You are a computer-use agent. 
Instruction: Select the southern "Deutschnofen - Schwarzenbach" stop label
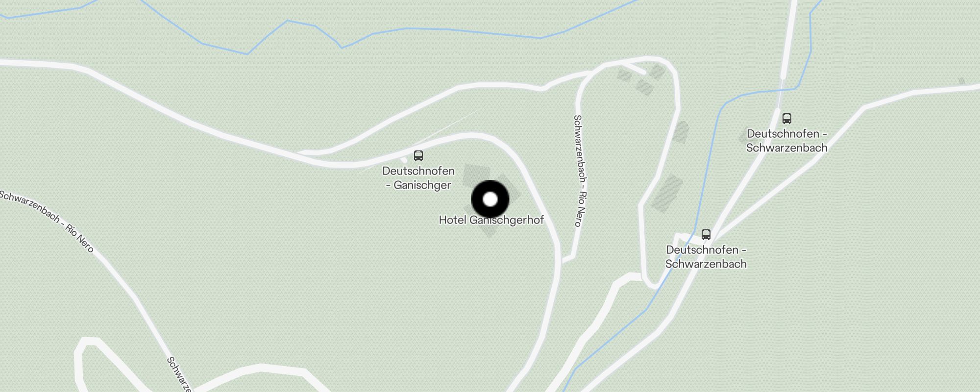pyautogui.click(x=706, y=257)
